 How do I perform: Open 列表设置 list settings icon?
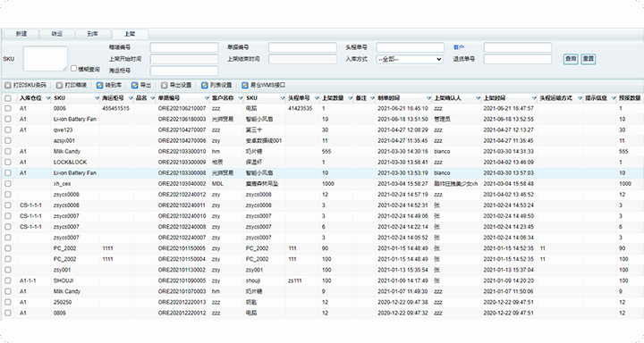pyautogui.click(x=205, y=86)
